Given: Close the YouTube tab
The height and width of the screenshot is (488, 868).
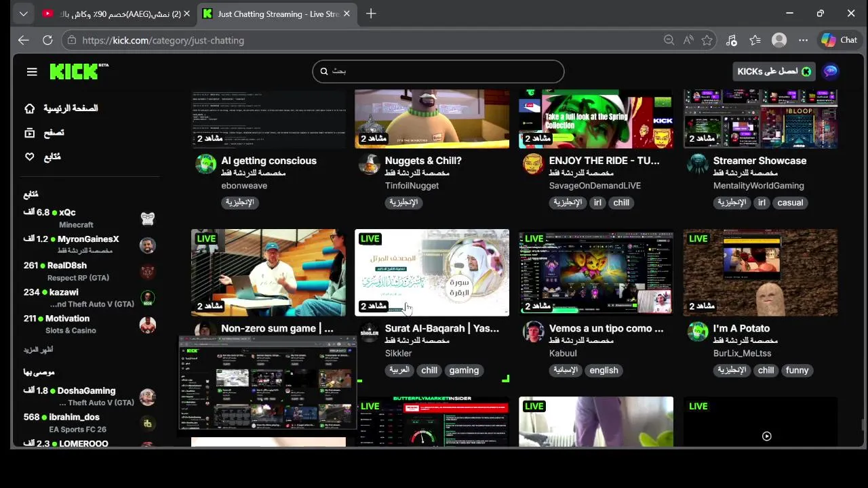Looking at the screenshot, I should [x=187, y=14].
